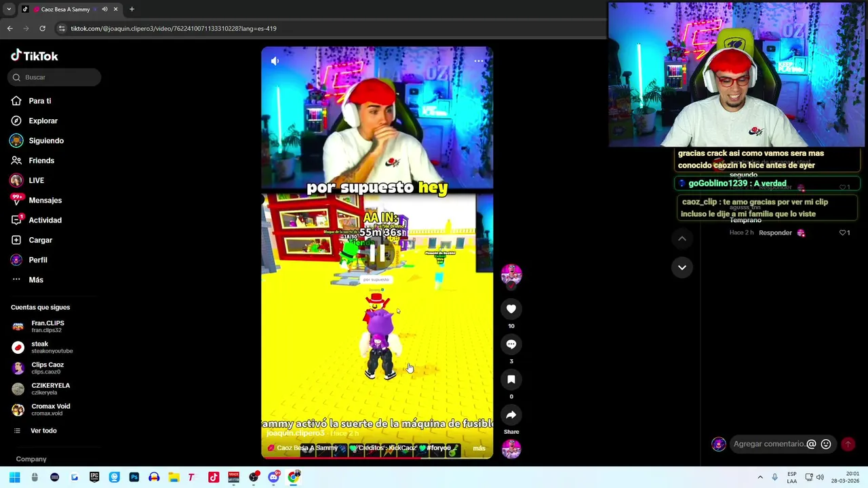Go to previous video with up chevron

click(682, 239)
